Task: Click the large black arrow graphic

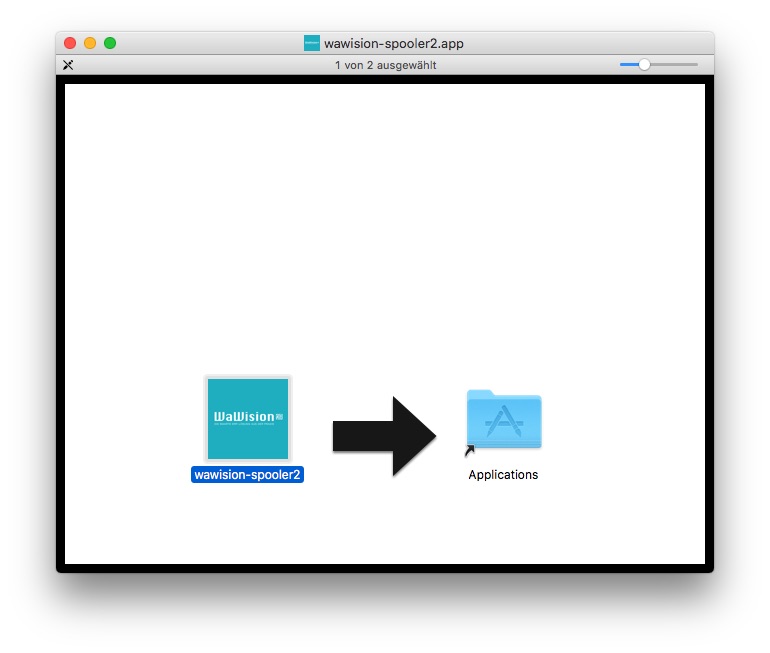Action: pyautogui.click(x=385, y=436)
